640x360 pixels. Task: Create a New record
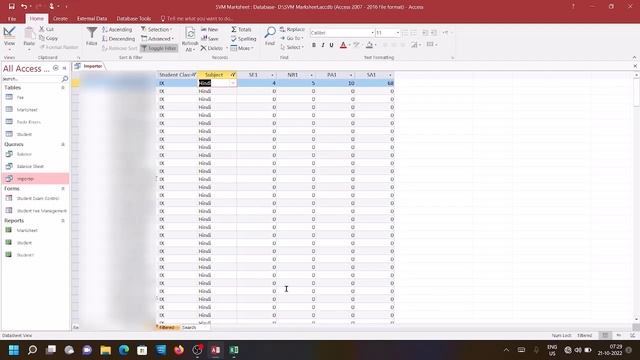tap(209, 29)
